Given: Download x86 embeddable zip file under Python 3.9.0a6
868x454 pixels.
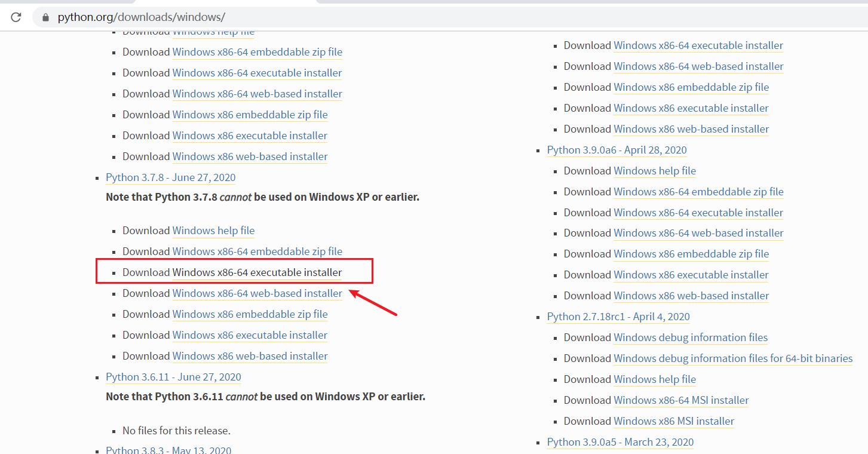Looking at the screenshot, I should coord(691,254).
